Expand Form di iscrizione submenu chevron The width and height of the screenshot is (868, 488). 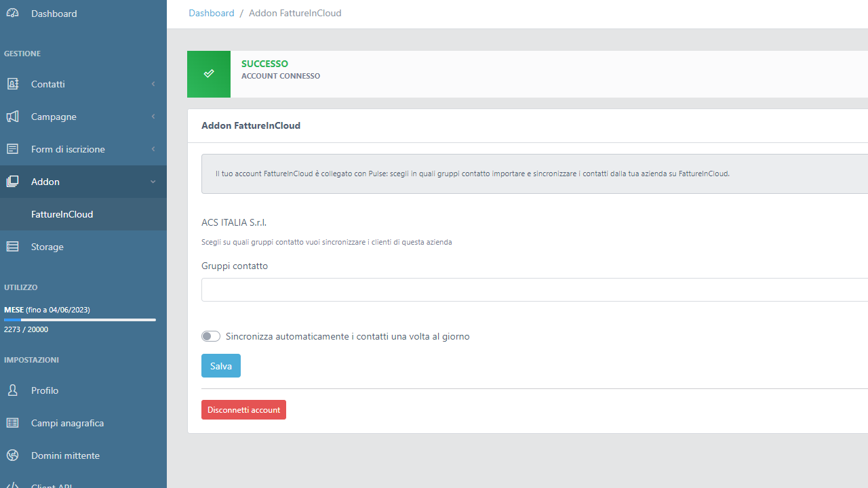coord(153,149)
